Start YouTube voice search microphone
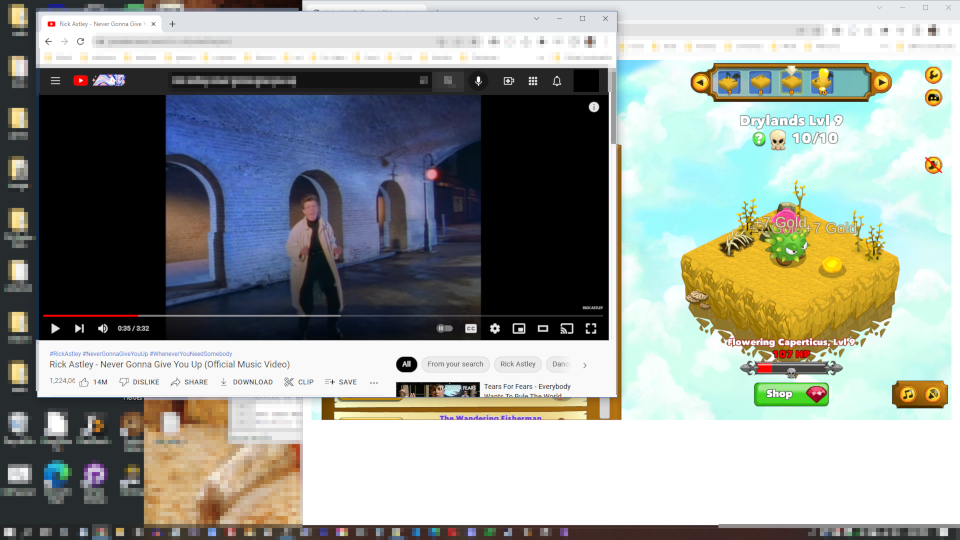Screen dimensions: 960x540 click(x=478, y=81)
